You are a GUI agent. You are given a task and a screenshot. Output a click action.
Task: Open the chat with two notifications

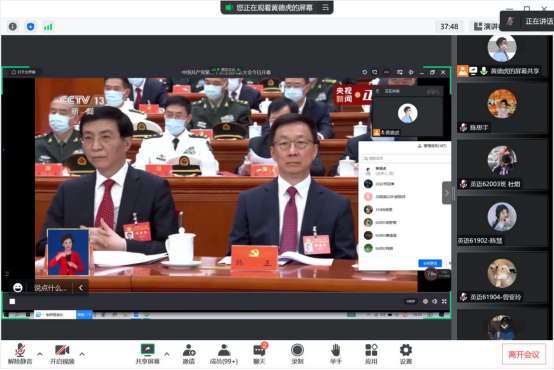tap(260, 353)
